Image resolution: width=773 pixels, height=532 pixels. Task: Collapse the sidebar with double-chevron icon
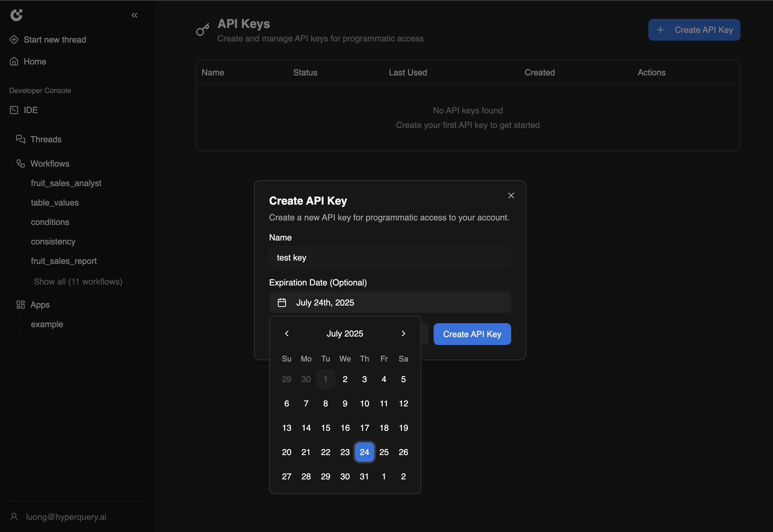[134, 15]
